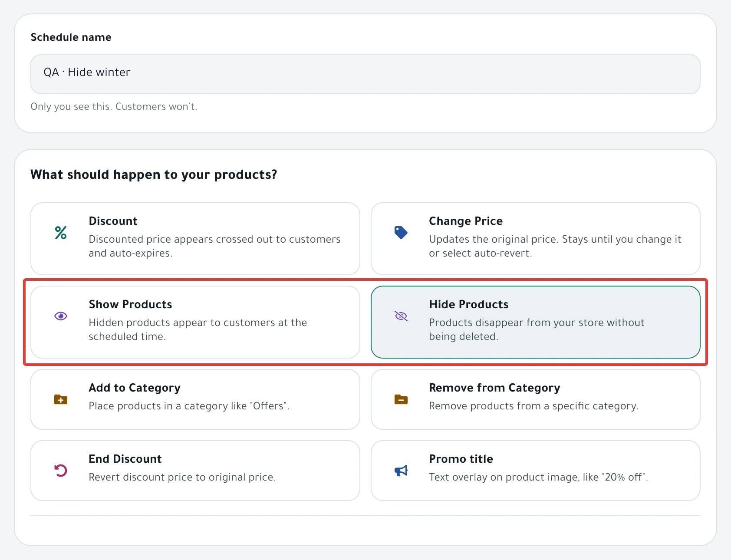This screenshot has height=560, width=731.
Task: Click the Add to Category card title
Action: 135,388
